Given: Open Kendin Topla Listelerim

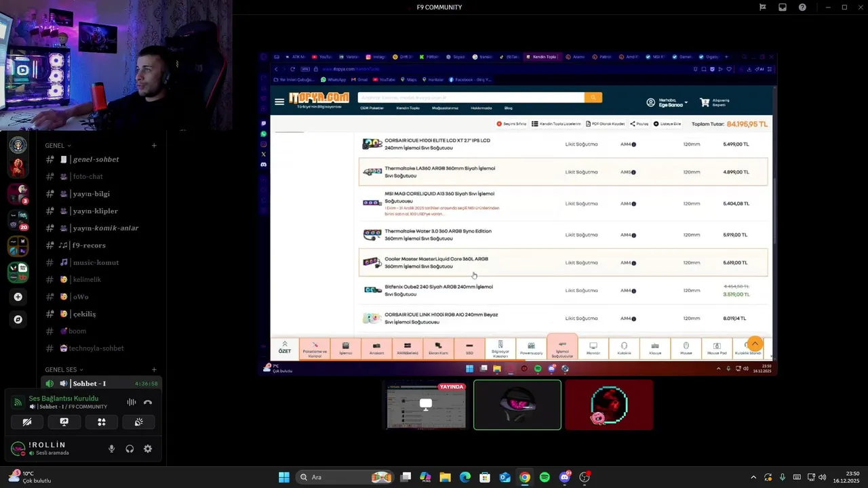Looking at the screenshot, I should click(556, 124).
